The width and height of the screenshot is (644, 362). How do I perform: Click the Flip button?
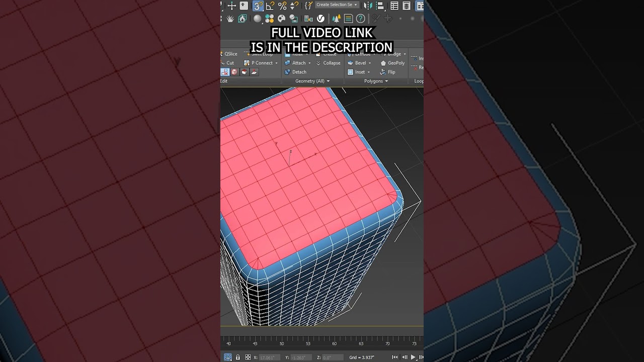[x=387, y=72]
